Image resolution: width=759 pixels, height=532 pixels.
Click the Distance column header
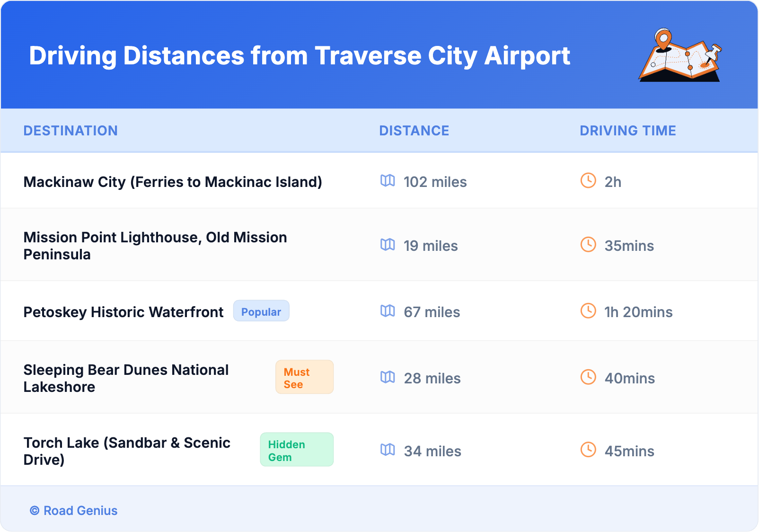[x=414, y=131]
